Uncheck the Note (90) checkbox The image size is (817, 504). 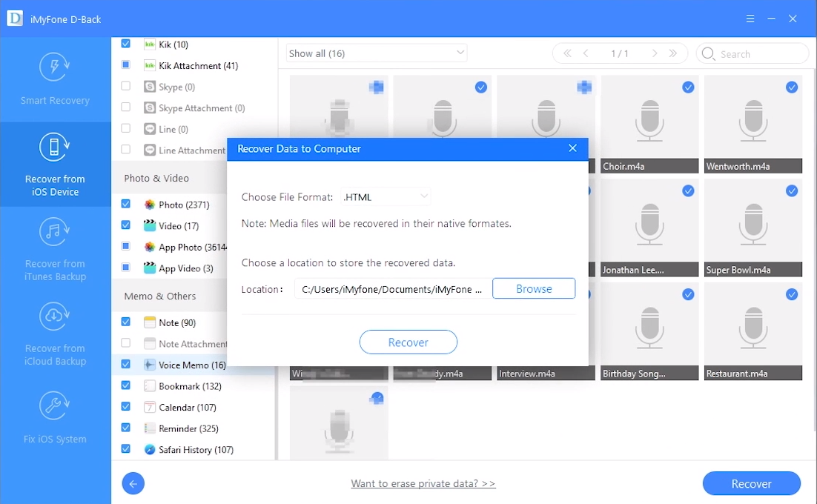click(125, 322)
